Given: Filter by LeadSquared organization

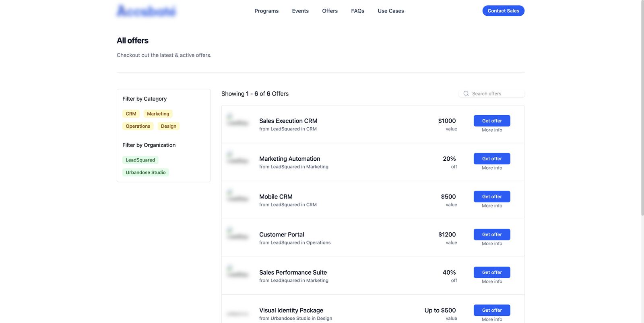Looking at the screenshot, I should (140, 160).
